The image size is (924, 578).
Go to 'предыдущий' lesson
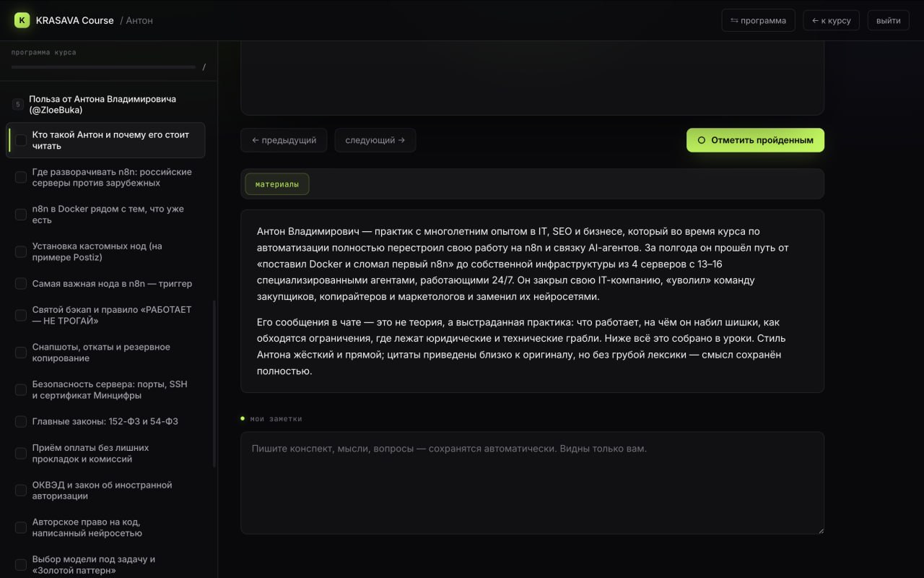(x=284, y=140)
